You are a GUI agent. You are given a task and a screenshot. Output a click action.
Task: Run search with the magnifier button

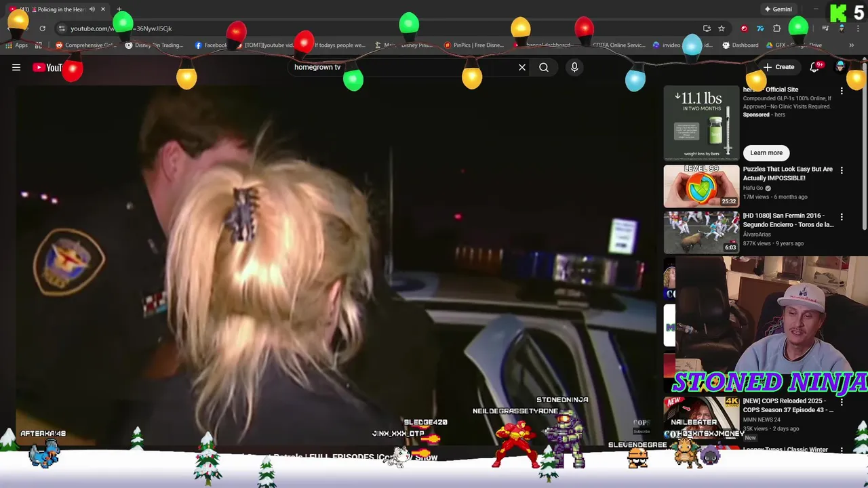(x=544, y=67)
